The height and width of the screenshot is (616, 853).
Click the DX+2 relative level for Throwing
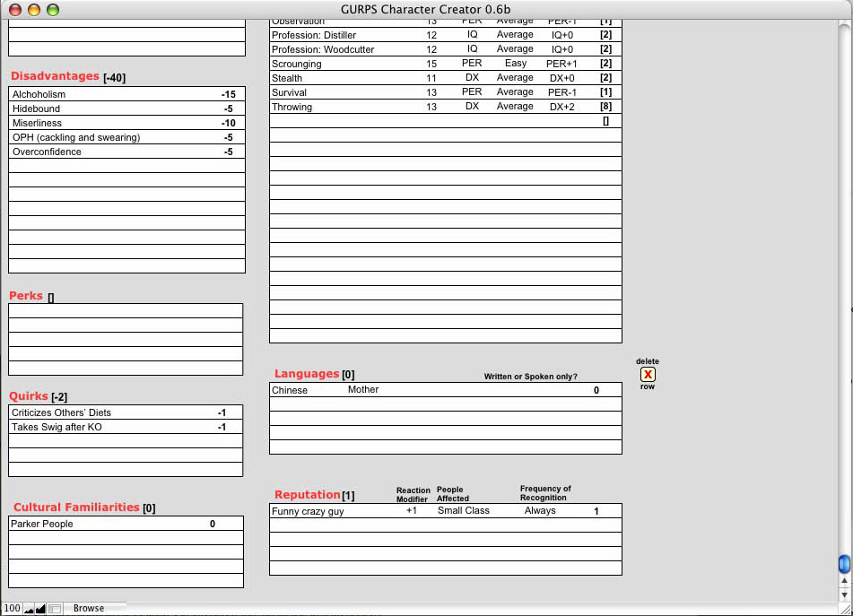[x=562, y=107]
